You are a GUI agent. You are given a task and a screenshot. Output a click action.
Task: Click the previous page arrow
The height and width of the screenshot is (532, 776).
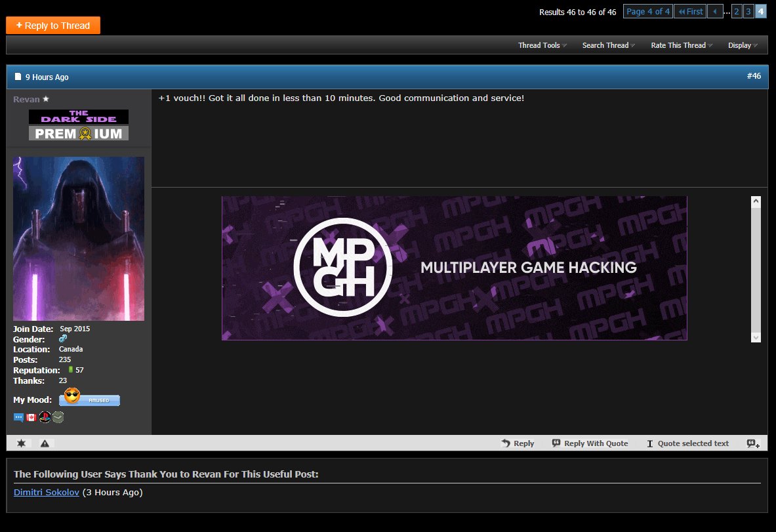tap(714, 11)
